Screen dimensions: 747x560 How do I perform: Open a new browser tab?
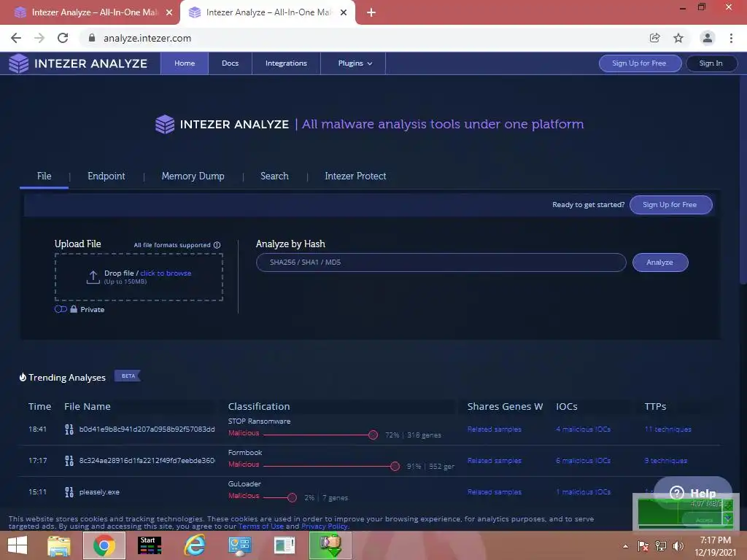[x=371, y=12]
